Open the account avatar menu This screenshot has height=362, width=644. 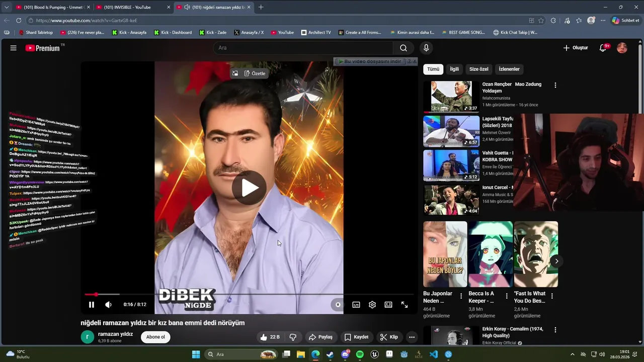pos(622,48)
